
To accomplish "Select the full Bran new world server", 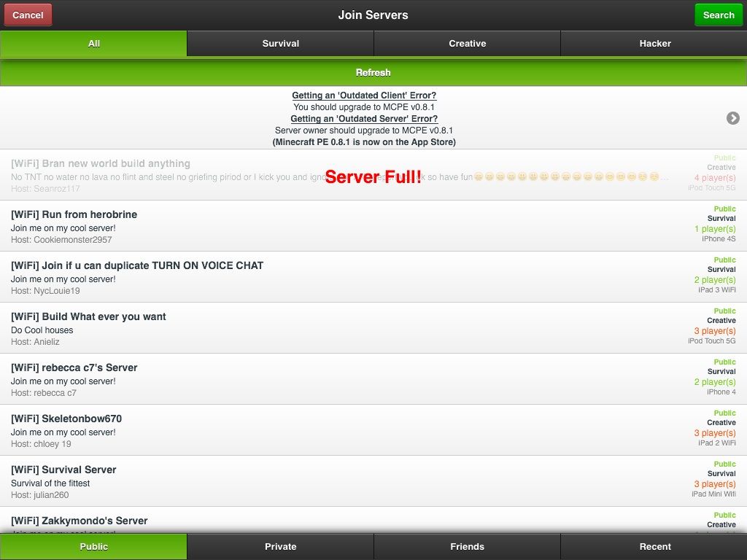I will (x=373, y=175).
